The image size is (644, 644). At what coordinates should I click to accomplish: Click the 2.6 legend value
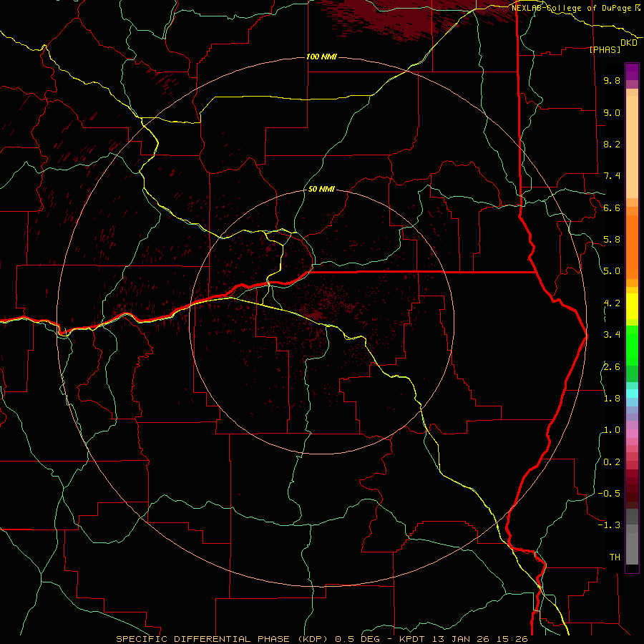coord(612,367)
